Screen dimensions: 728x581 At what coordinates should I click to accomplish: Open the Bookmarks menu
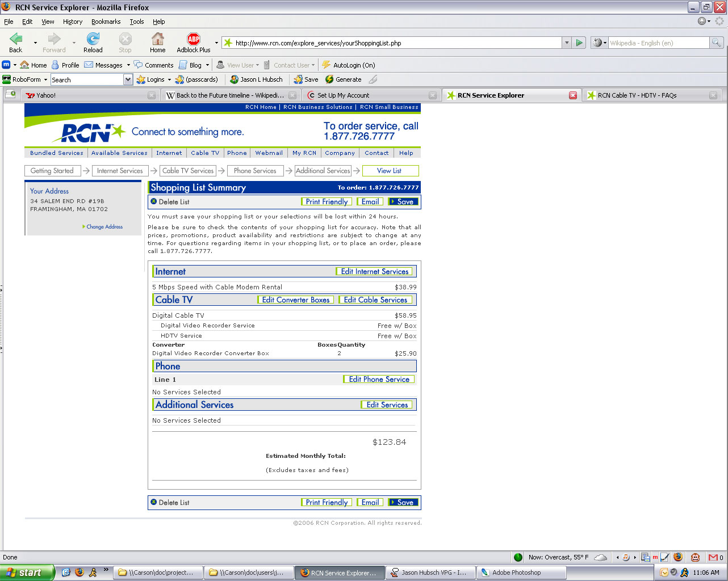(106, 22)
